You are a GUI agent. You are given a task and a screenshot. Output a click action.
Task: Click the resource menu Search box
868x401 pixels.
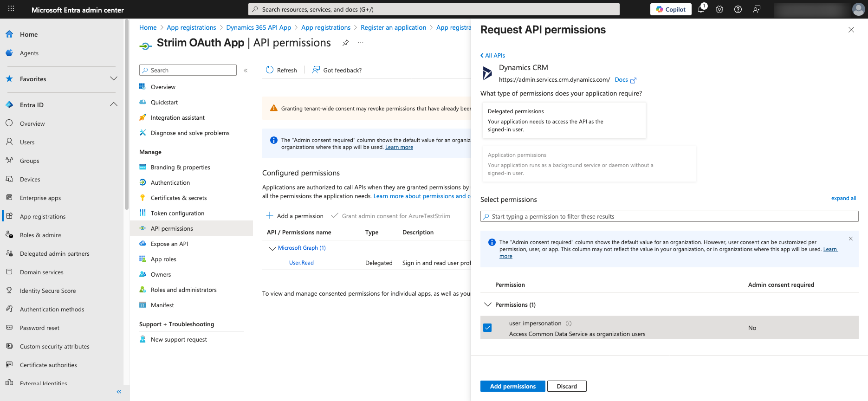pyautogui.click(x=188, y=70)
